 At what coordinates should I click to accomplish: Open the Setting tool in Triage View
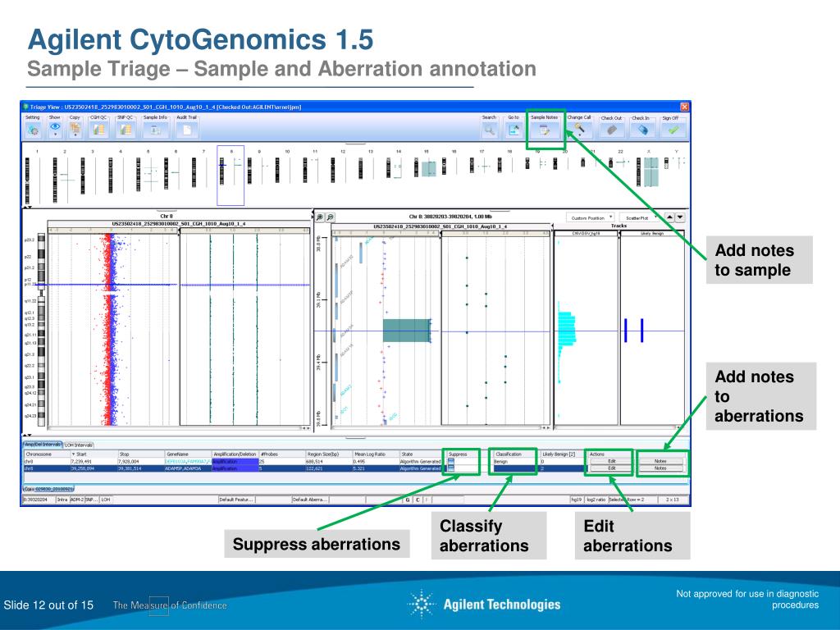[x=33, y=130]
